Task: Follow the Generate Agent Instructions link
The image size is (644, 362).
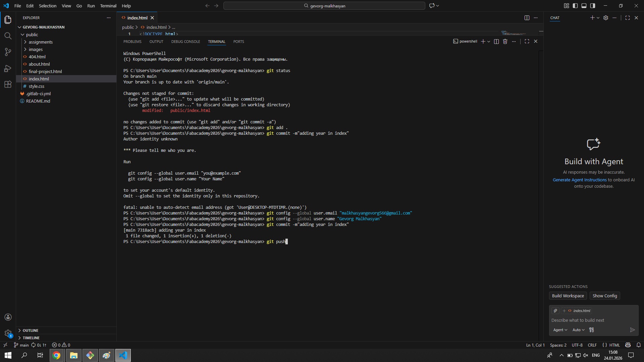Action: click(580, 180)
